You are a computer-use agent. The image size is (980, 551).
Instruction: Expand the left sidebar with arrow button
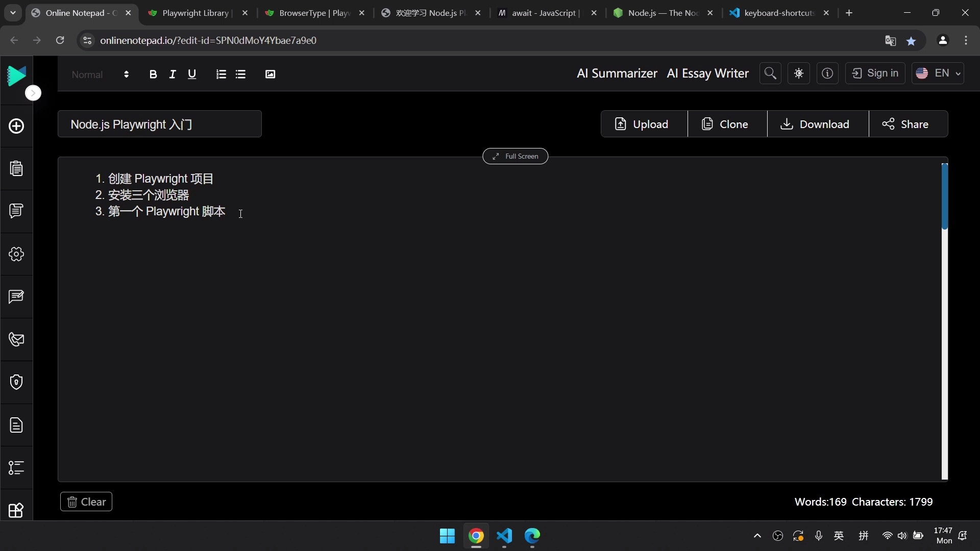pyautogui.click(x=33, y=93)
